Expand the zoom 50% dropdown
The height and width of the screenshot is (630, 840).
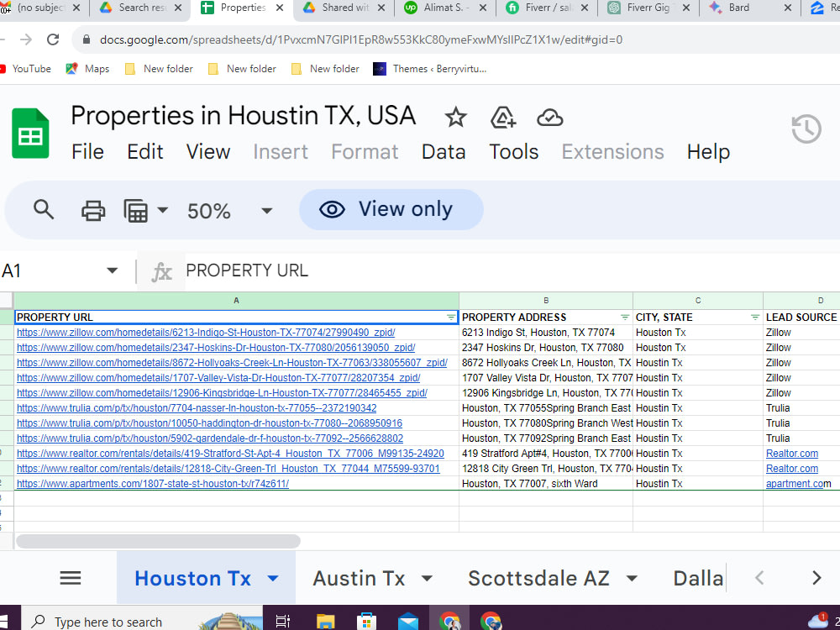(267, 211)
